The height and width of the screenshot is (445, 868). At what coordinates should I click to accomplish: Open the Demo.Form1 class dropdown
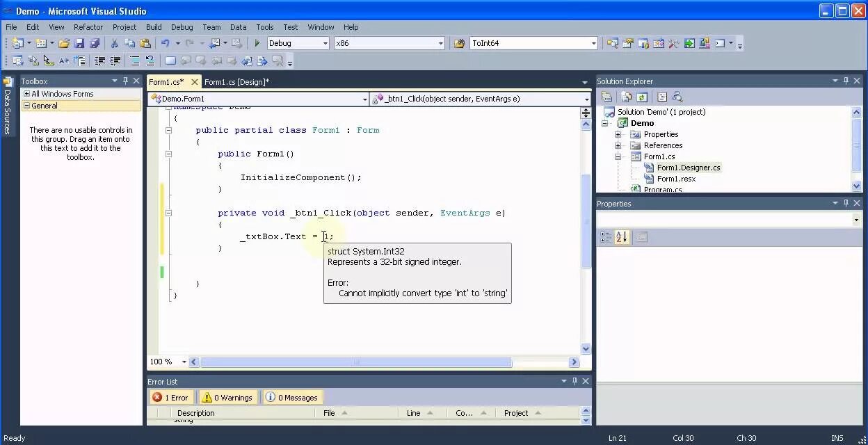364,99
